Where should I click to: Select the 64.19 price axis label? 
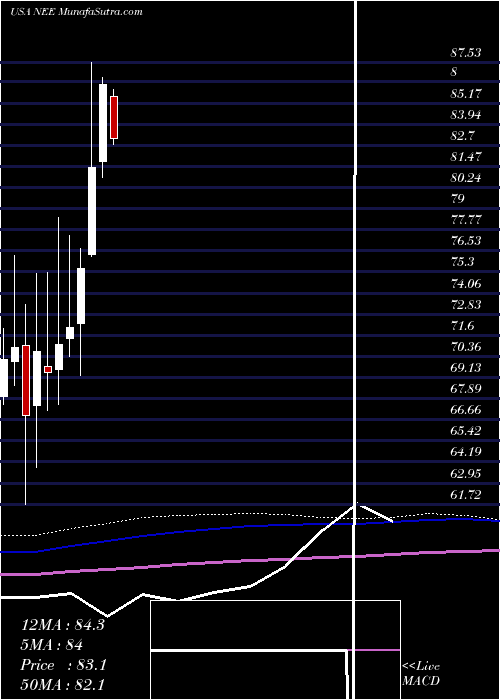click(x=466, y=451)
